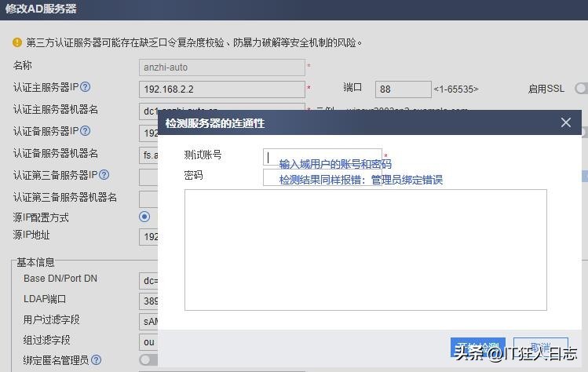Click the 取消 button
Screen dimensions: 588x372
[x=540, y=348]
